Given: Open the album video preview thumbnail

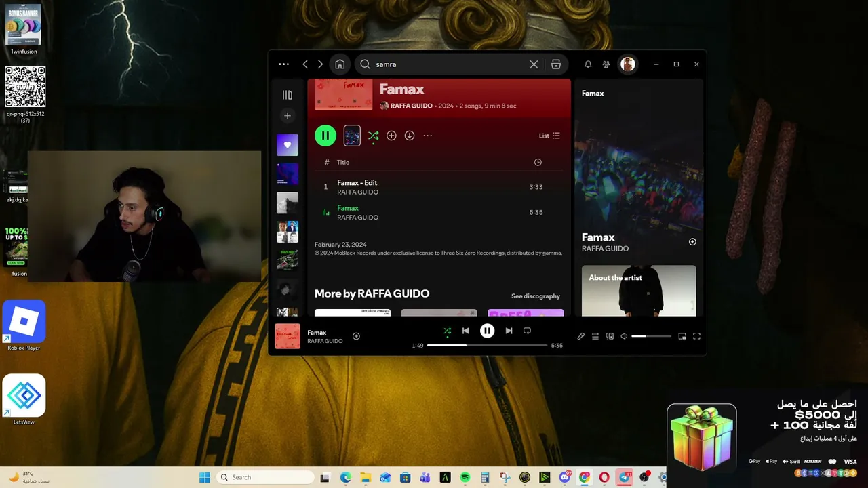Looking at the screenshot, I should (352, 136).
